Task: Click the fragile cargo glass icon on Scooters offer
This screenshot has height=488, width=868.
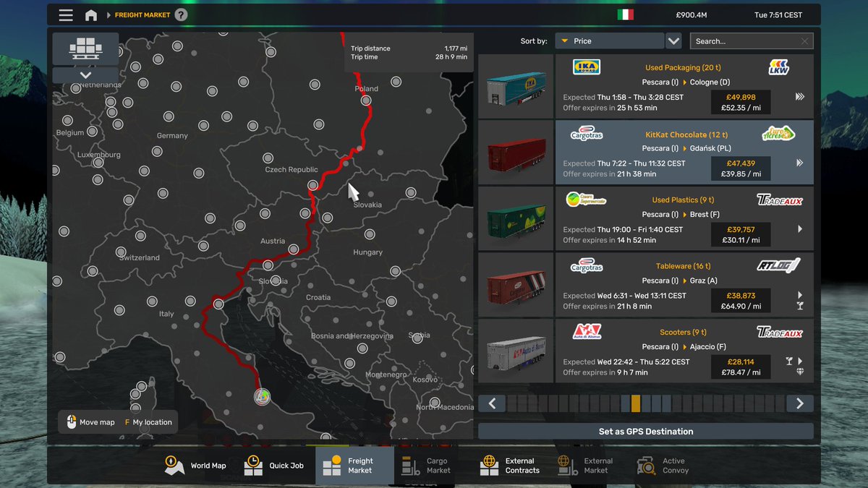Action: (x=789, y=360)
